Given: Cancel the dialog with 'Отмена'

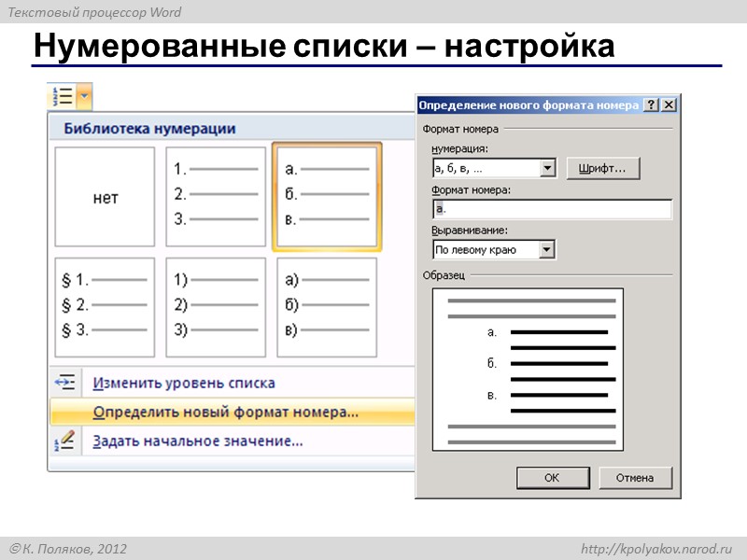Looking at the screenshot, I should (635, 478).
